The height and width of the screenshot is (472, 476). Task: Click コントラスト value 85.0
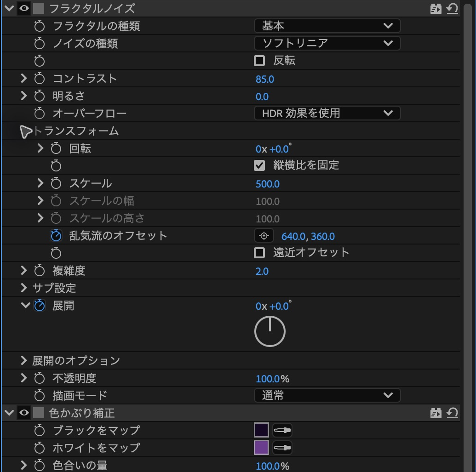tap(265, 79)
